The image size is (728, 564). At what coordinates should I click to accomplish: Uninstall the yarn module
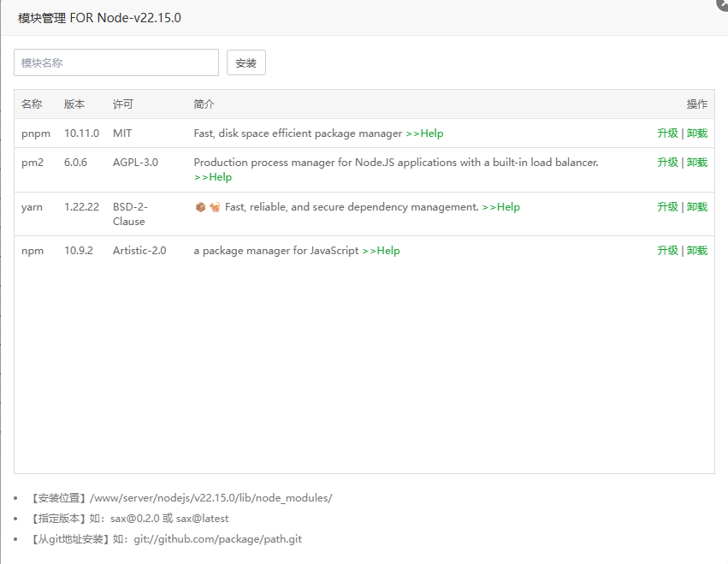(x=697, y=207)
